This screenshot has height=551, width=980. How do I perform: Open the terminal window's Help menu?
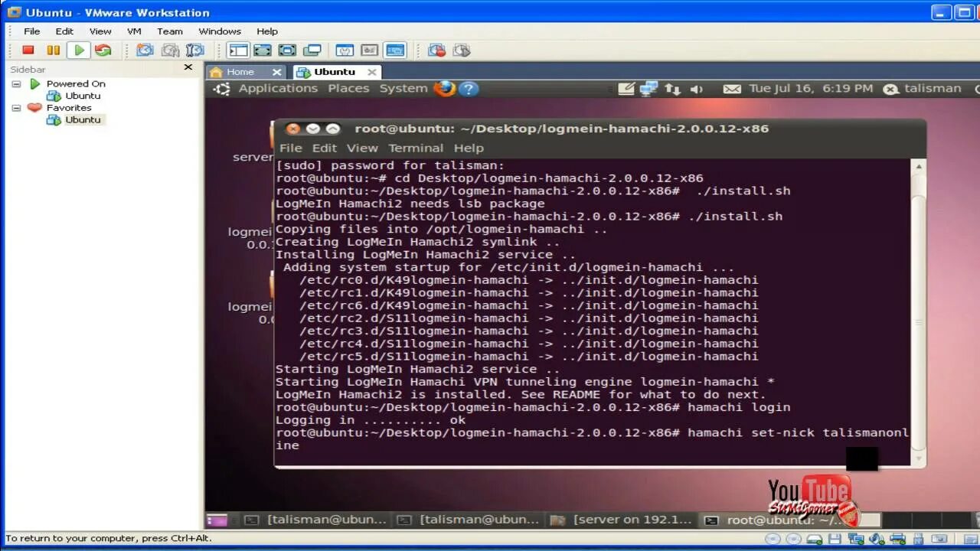pos(469,148)
